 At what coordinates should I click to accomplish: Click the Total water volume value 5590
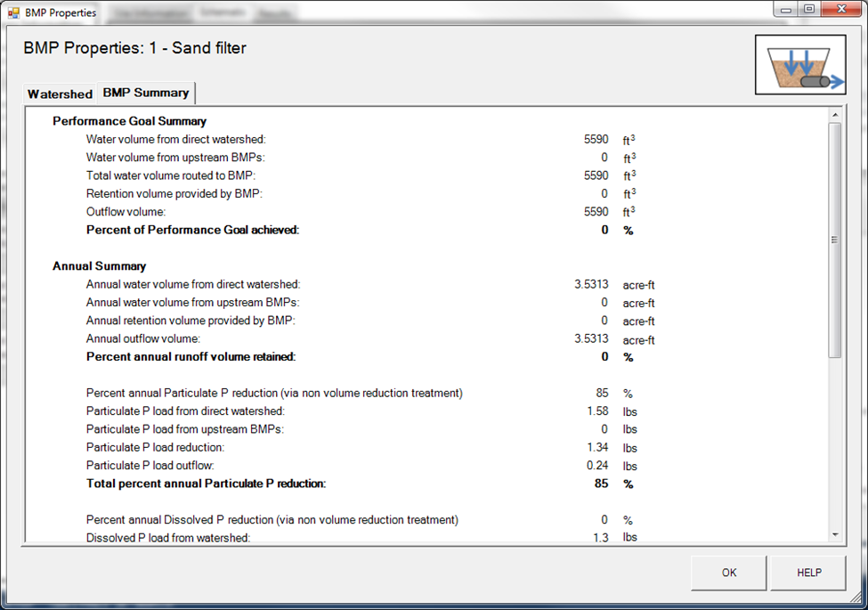point(597,175)
